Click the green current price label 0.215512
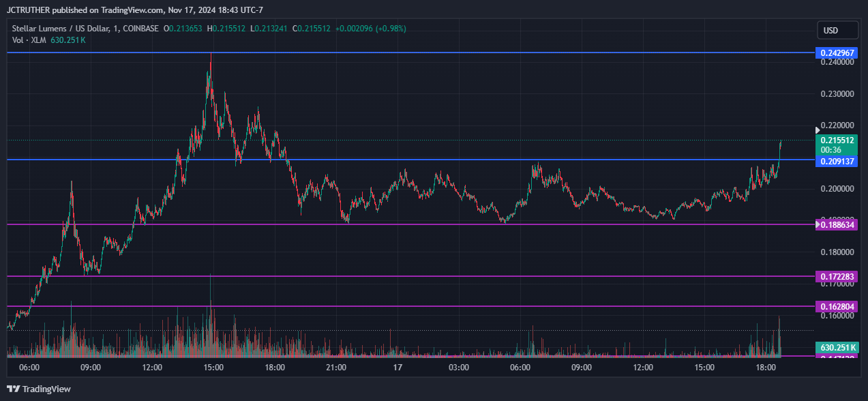 837,140
